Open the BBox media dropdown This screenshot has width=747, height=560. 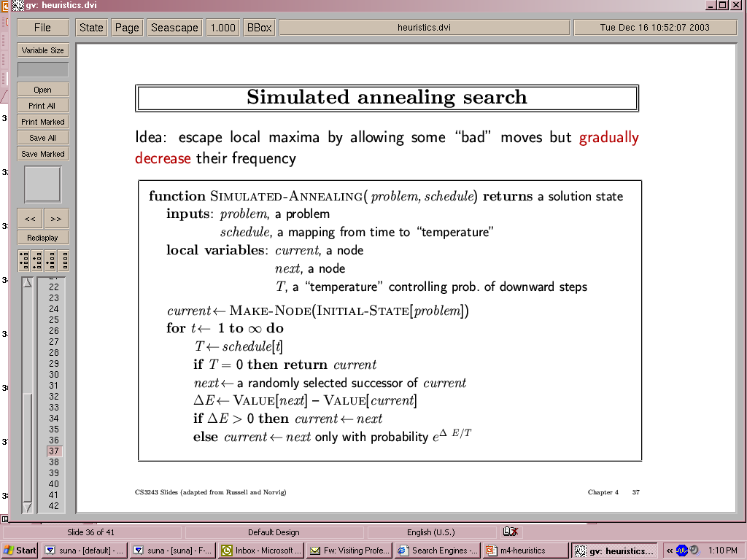[259, 28]
